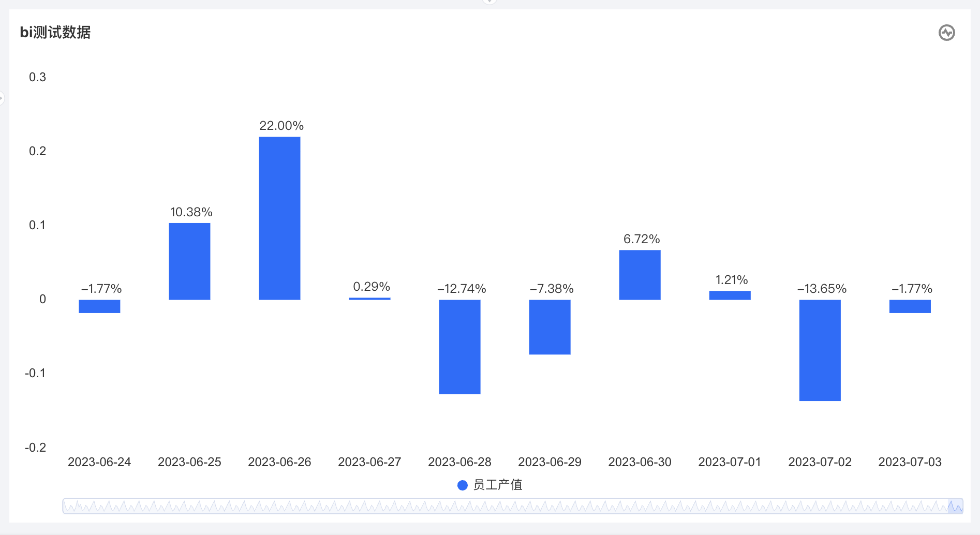Screen dimensions: 980x535
Task: Click the bi测试数据 chart title
Action: (x=55, y=33)
